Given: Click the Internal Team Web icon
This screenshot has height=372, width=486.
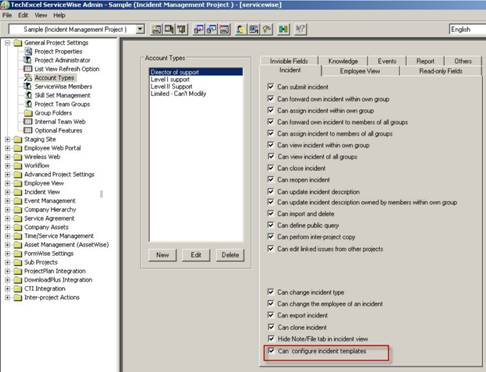Looking at the screenshot, I should pyautogui.click(x=28, y=121).
